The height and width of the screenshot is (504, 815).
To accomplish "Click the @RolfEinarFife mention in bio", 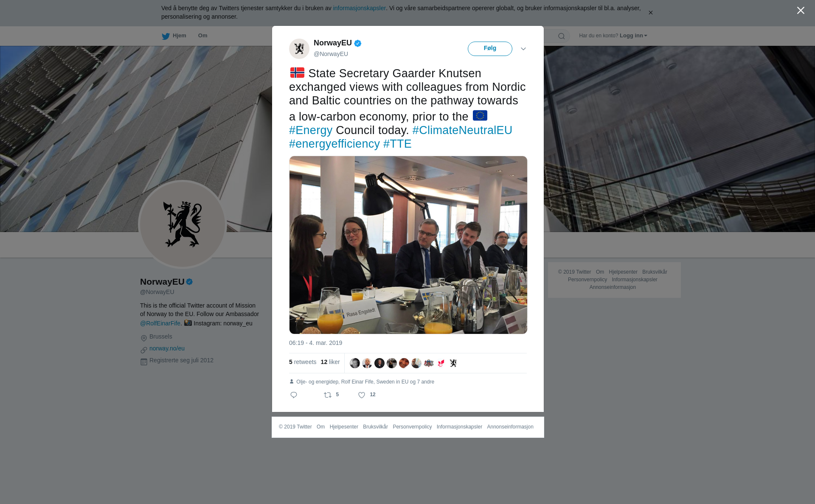I will (x=160, y=323).
